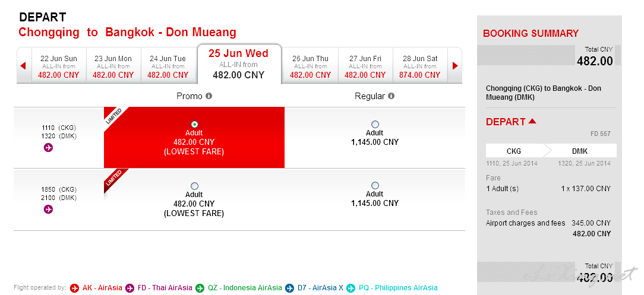This screenshot has width=644, height=295.
Task: Switch to 28 Jun Sat date tab
Action: [x=420, y=66]
